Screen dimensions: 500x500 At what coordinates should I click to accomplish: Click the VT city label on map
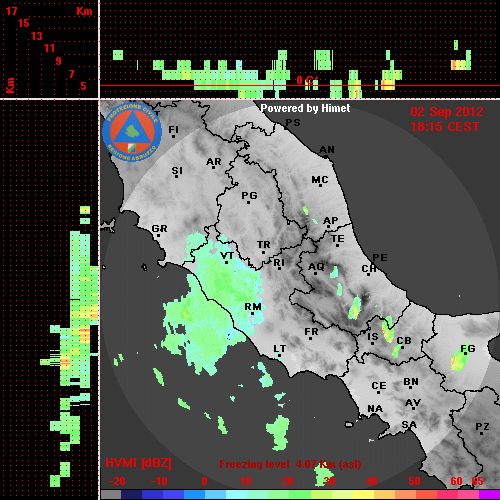pos(227,256)
